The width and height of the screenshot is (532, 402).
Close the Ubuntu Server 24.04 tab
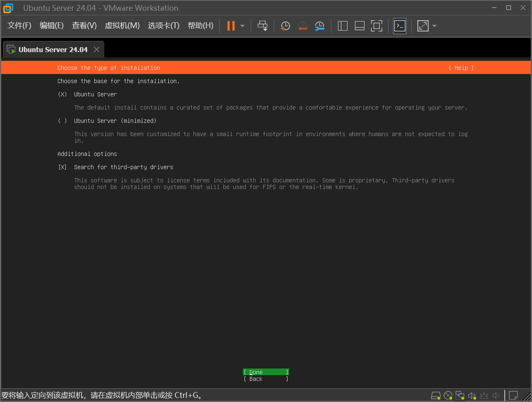pos(96,50)
